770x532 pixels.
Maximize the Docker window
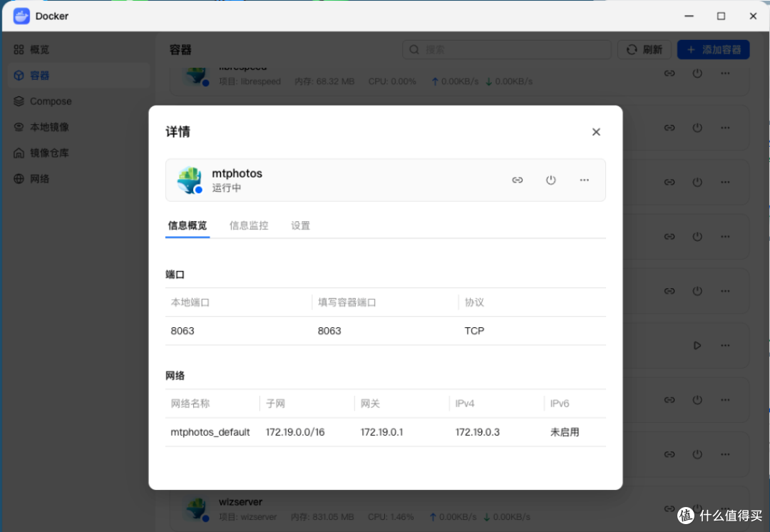click(721, 16)
